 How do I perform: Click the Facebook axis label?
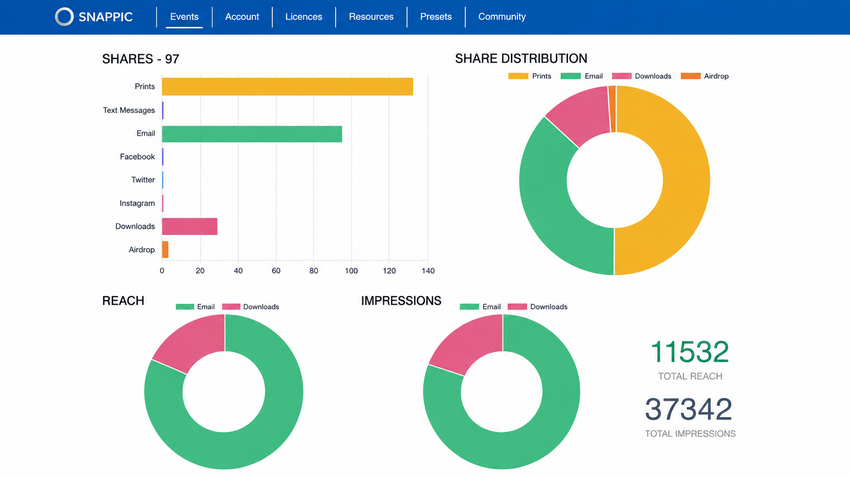[x=137, y=157]
